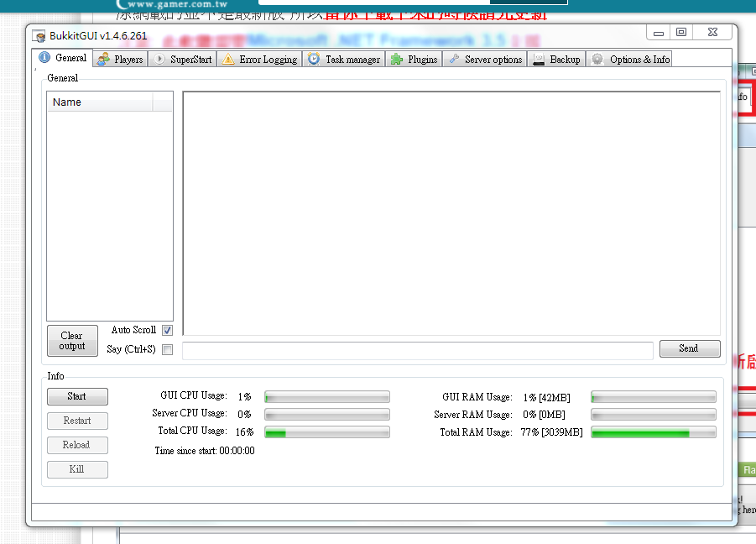Click the Total CPU Usage progress bar
This screenshot has height=544, width=756.
[x=326, y=432]
